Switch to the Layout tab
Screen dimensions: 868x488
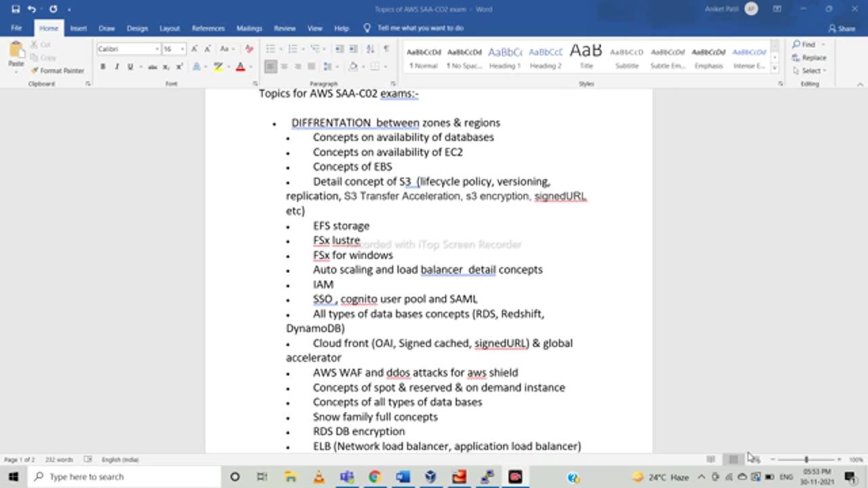coord(170,28)
